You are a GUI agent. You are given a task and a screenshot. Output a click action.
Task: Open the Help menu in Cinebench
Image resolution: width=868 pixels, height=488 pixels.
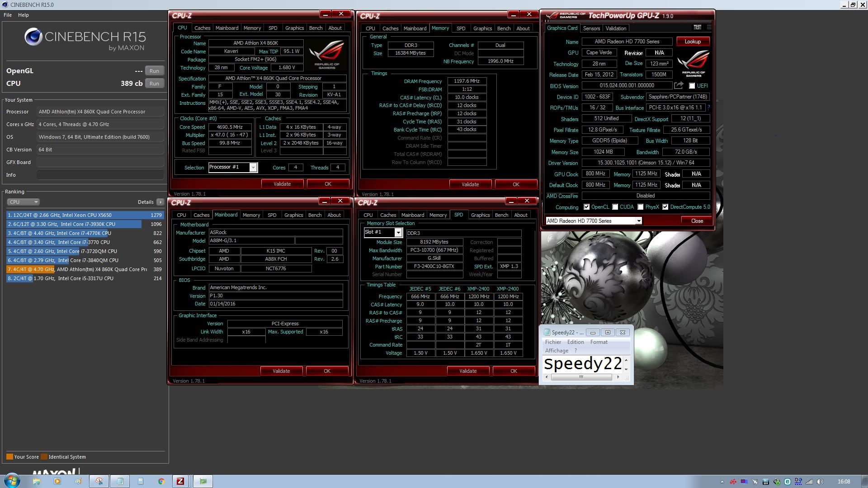tap(24, 15)
